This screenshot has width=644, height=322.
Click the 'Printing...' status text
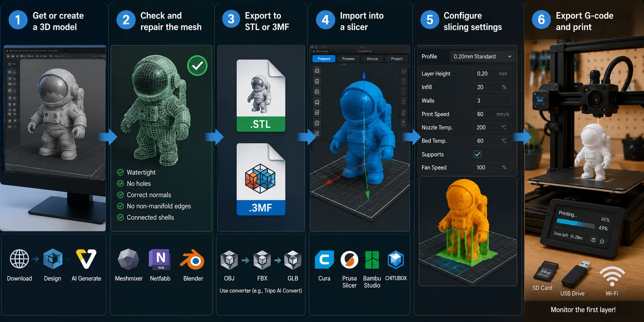pos(567,213)
